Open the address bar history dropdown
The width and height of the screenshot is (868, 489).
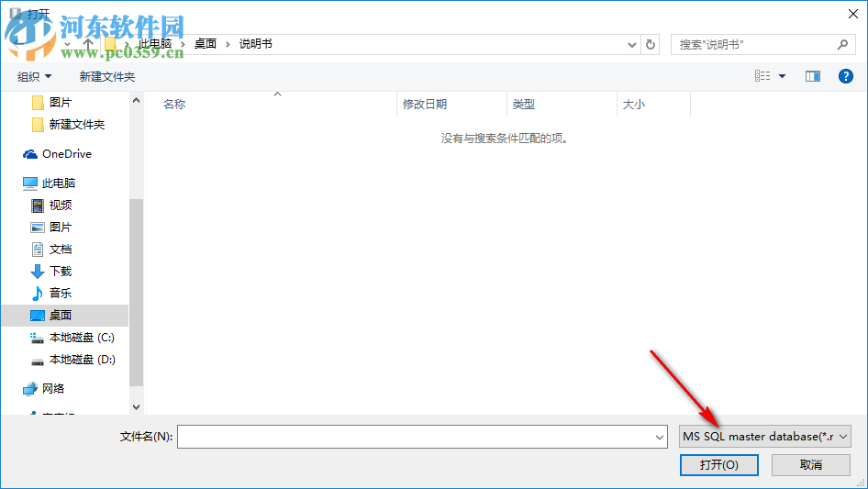631,45
